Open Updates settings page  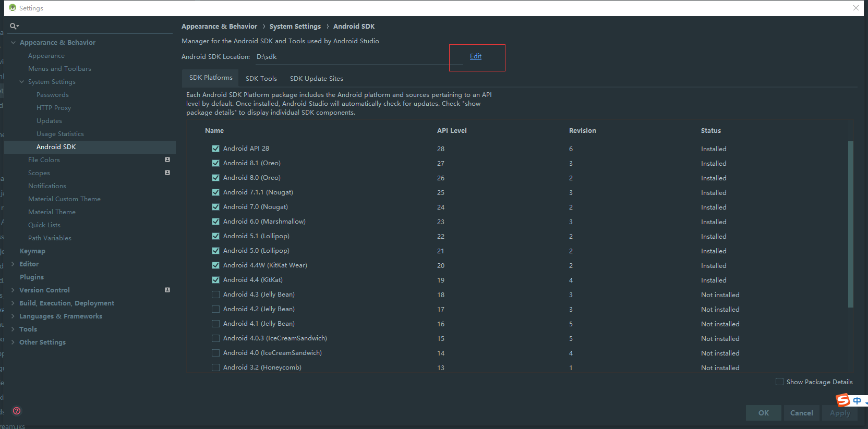coord(49,121)
